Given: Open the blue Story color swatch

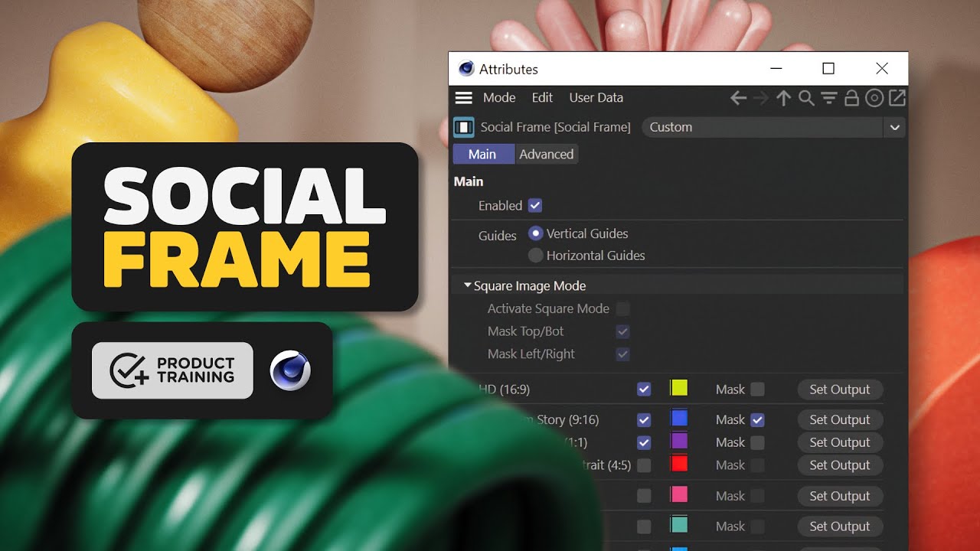Looking at the screenshot, I should [679, 418].
